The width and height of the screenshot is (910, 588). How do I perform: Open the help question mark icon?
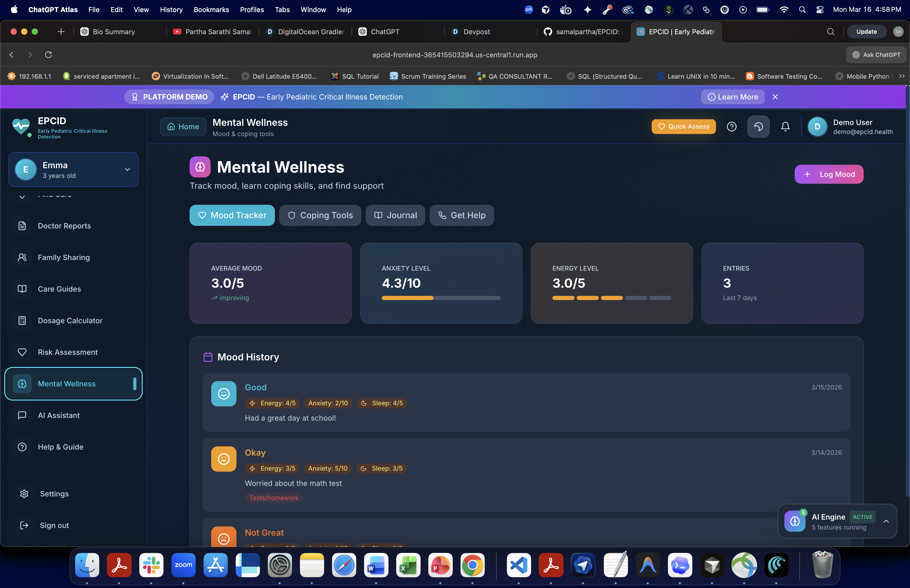(731, 126)
